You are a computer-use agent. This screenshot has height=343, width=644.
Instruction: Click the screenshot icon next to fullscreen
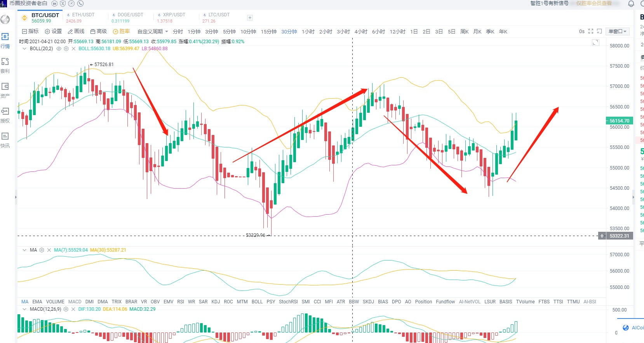[x=599, y=31]
